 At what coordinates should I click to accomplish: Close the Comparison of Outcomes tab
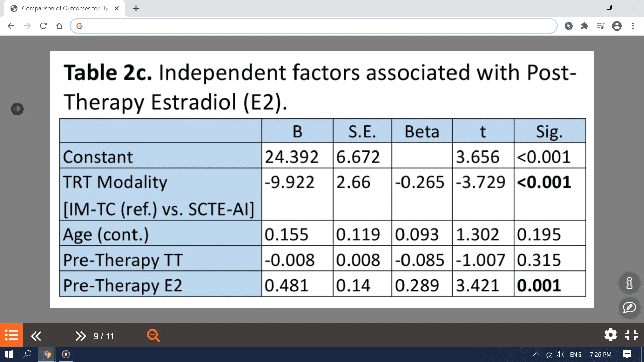pyautogui.click(x=117, y=8)
